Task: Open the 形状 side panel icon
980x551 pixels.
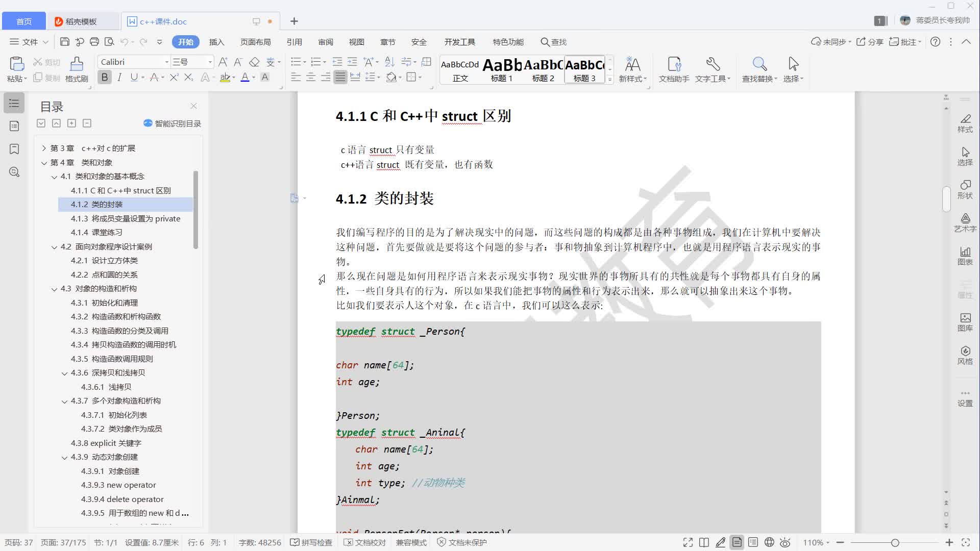Action: 965,190
